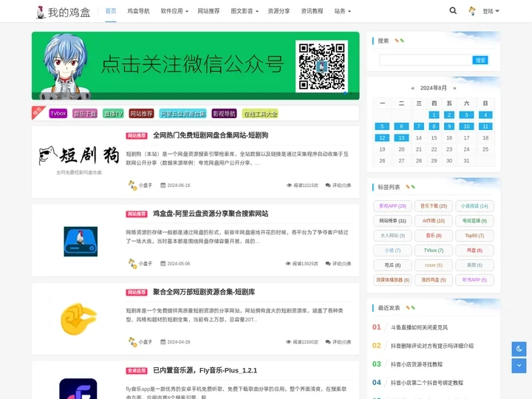Click the blue down-chevron floating button
This screenshot has height=399, width=532.
click(519, 366)
